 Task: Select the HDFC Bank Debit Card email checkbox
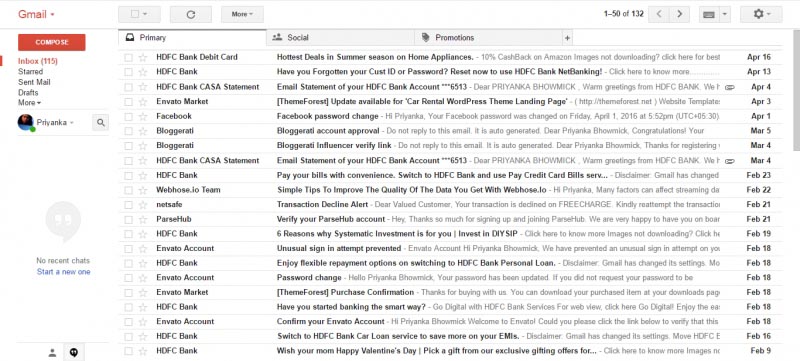click(128, 57)
